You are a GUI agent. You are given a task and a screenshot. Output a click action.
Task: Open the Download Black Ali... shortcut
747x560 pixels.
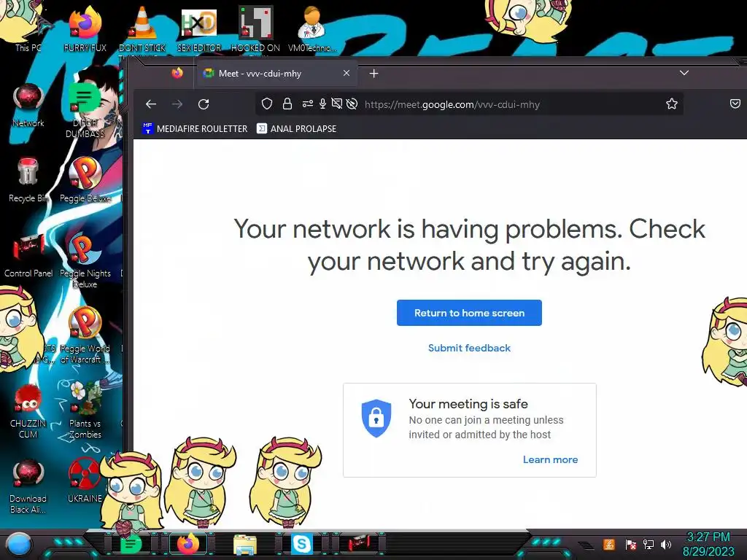tap(28, 486)
